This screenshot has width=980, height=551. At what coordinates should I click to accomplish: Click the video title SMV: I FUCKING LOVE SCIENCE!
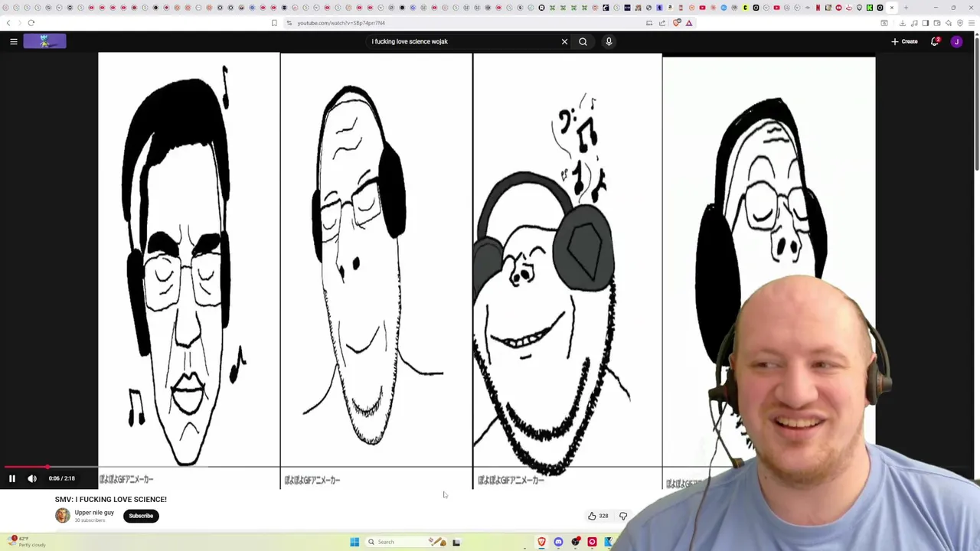[x=111, y=499]
